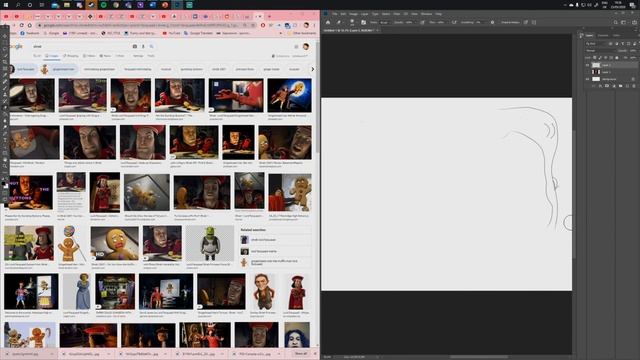The image size is (640, 360).
Task: Expand Chrome bookmarks overflow chevron
Action: [x=281, y=33]
